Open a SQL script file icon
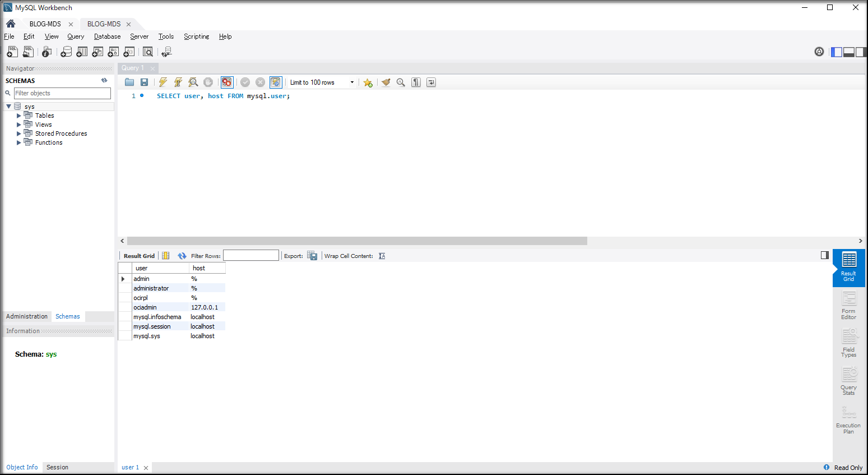This screenshot has height=475, width=868. [x=28, y=52]
